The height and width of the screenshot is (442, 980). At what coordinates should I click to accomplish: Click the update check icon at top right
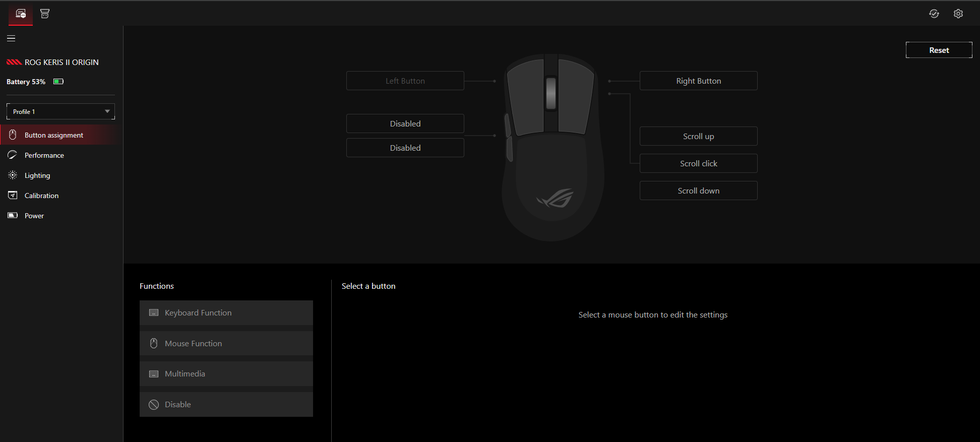pyautogui.click(x=934, y=14)
